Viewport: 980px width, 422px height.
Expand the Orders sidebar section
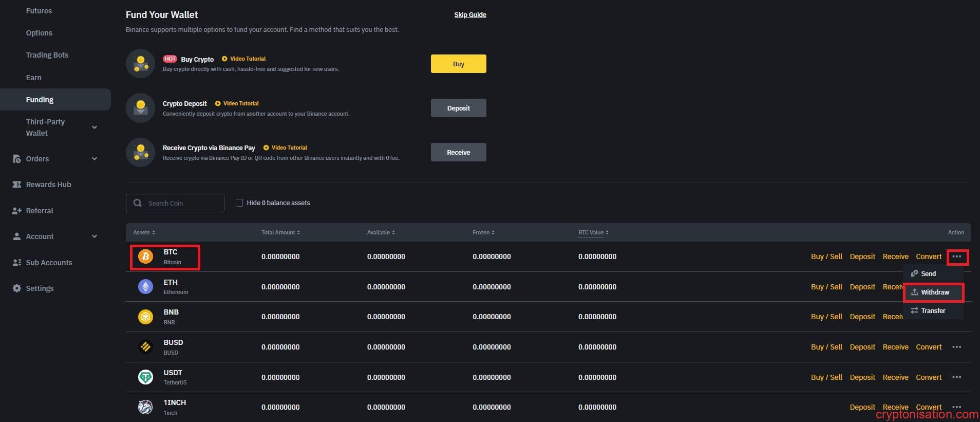click(x=95, y=159)
